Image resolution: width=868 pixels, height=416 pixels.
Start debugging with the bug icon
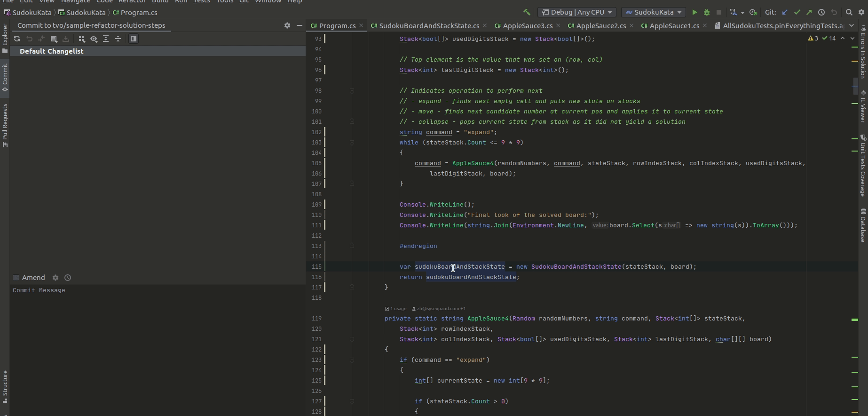point(706,12)
